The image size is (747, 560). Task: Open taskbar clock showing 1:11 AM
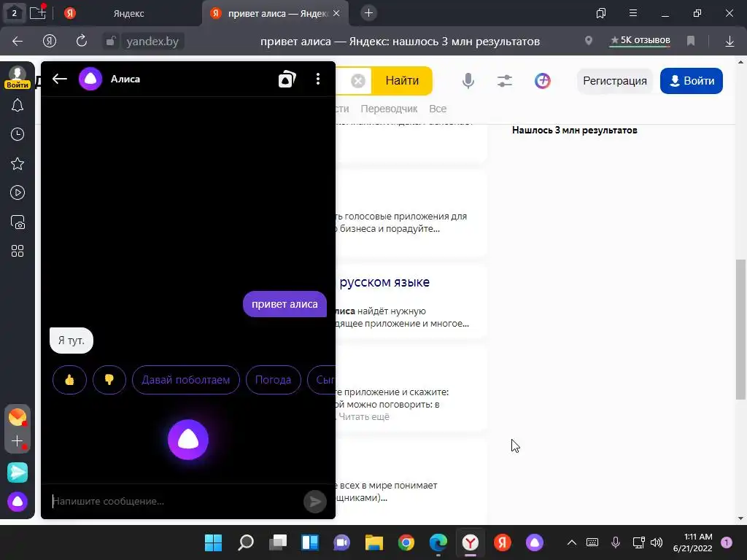(693, 542)
